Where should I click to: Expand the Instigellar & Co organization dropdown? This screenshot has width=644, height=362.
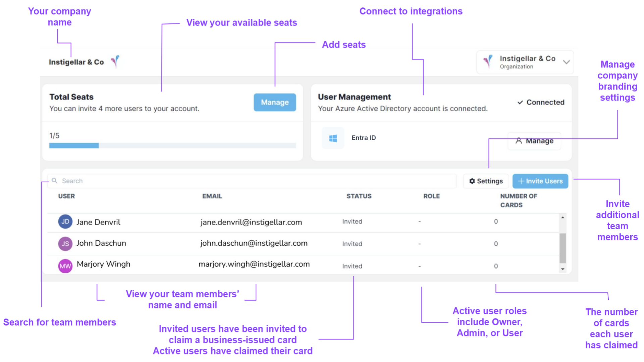point(566,62)
